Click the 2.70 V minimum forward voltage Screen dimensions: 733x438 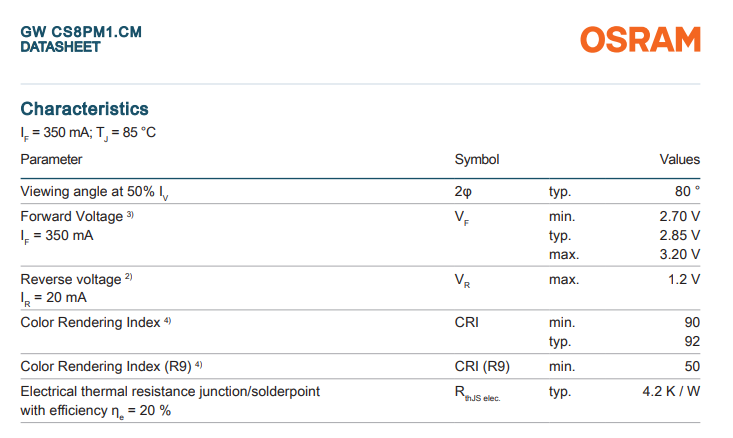pyautogui.click(x=679, y=216)
